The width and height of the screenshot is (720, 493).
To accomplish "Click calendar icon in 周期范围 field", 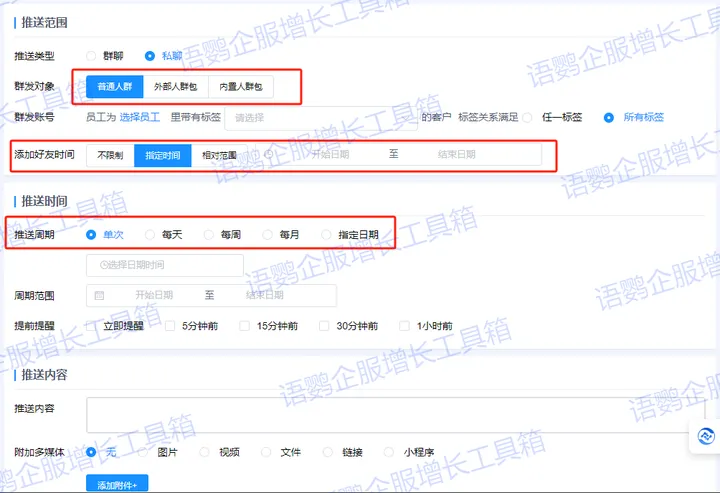I will click(100, 296).
